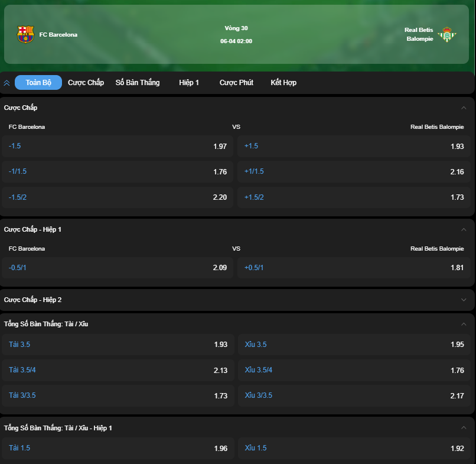Click the Real Betis club crest
The width and height of the screenshot is (476, 464).
click(x=447, y=34)
